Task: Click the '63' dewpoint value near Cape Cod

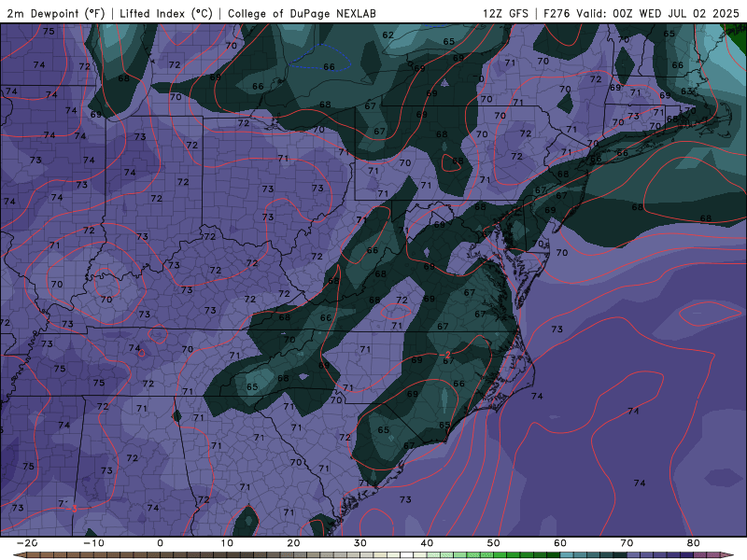Action: pos(687,91)
